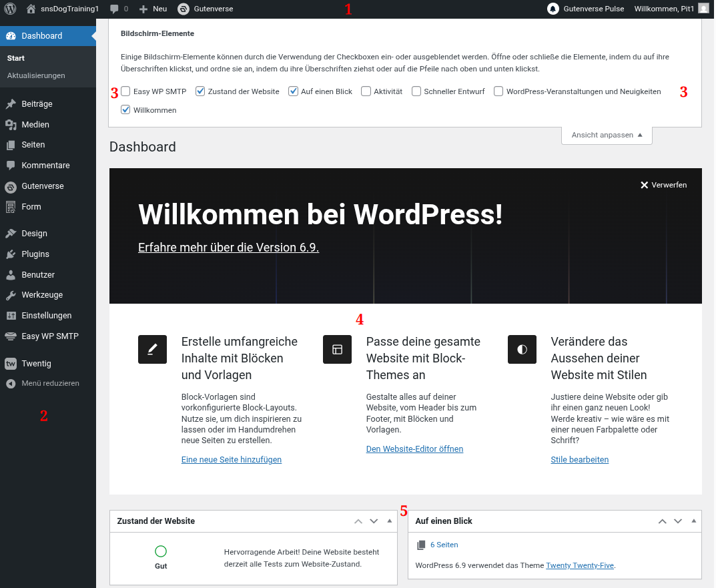
Task: Click the Plugins plug icon
Action: 11,254
